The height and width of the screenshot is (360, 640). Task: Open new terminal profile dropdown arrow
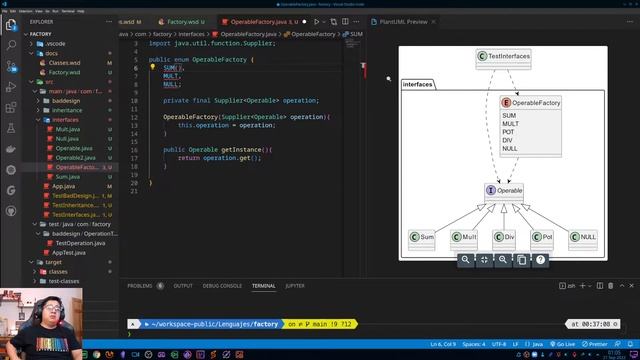click(589, 286)
